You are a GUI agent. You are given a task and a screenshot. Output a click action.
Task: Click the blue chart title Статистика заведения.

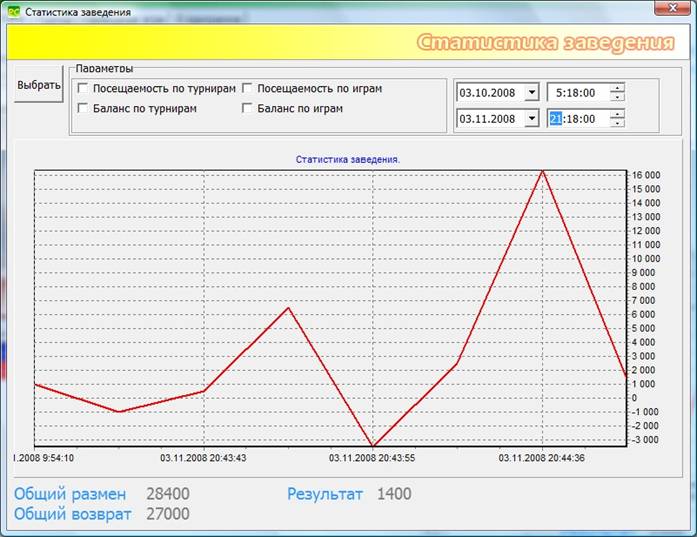[x=347, y=159]
